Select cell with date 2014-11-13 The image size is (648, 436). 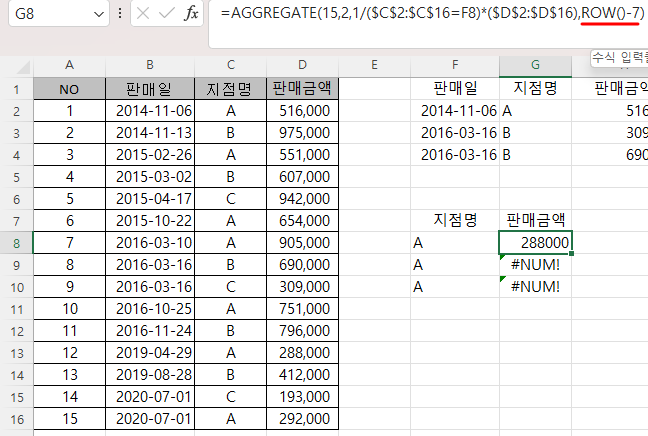150,133
